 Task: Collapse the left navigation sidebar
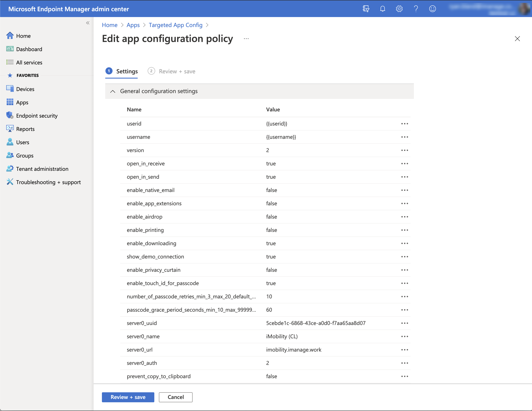click(88, 23)
